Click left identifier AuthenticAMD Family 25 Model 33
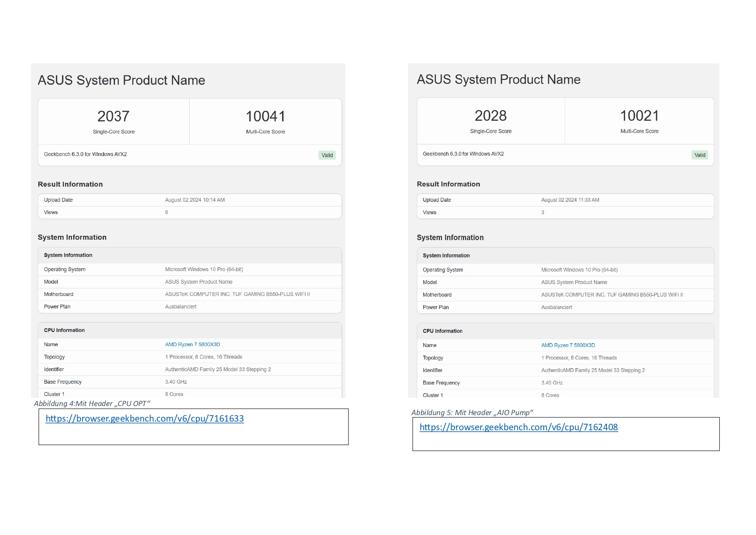 click(x=218, y=369)
